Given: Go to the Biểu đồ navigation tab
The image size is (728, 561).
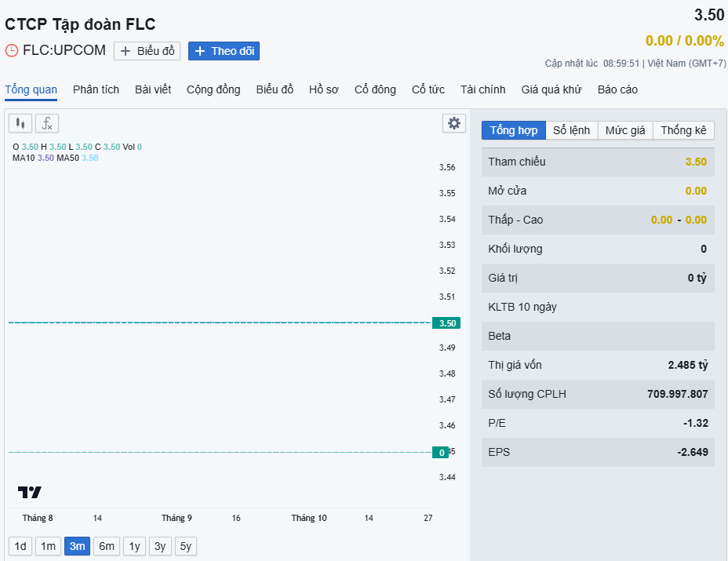Looking at the screenshot, I should [275, 89].
